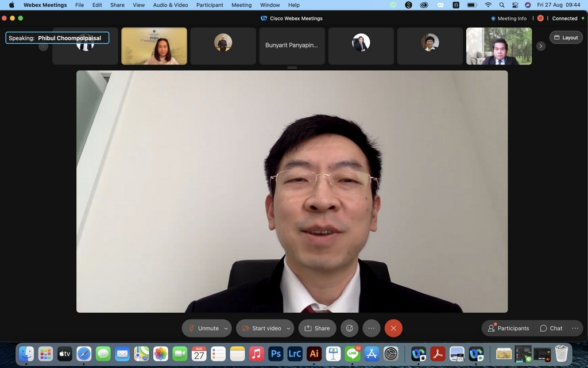Expand video options arrow beside Start video
588x368 pixels.
pos(288,328)
